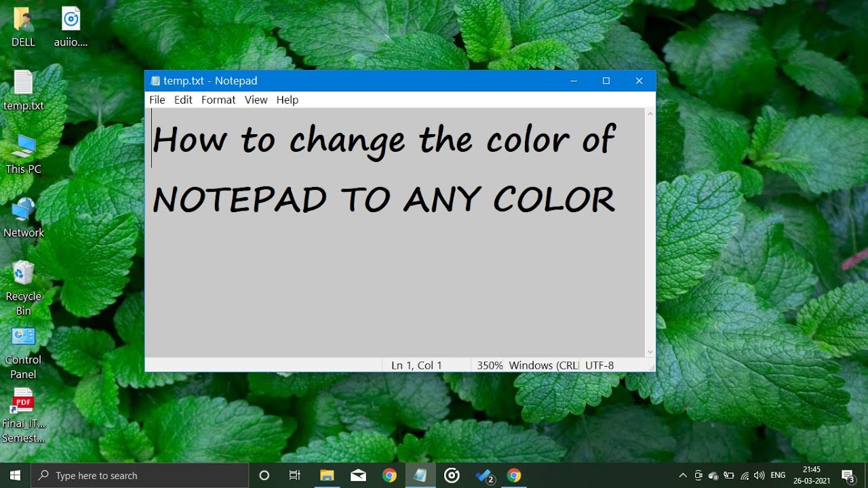Select the Recycle Bin desktop icon

coord(23,288)
